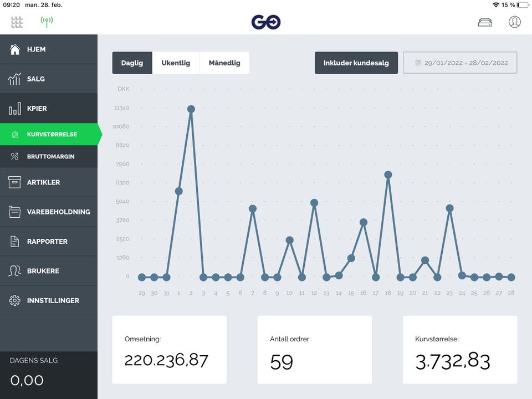Toggle Inkluder kundesalg button

click(x=356, y=63)
